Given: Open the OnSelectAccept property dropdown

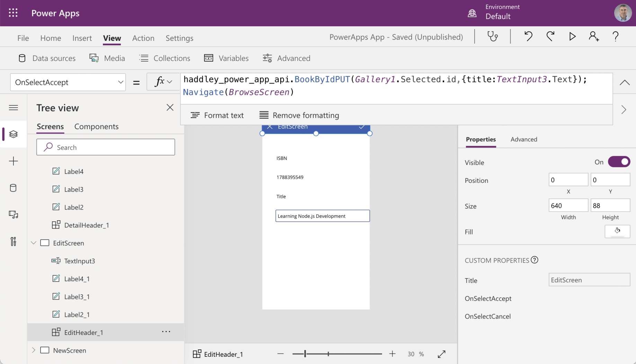Looking at the screenshot, I should click(68, 82).
